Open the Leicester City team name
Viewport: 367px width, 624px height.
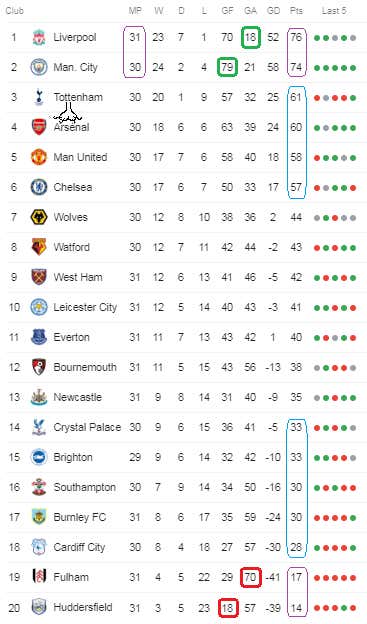pos(85,307)
